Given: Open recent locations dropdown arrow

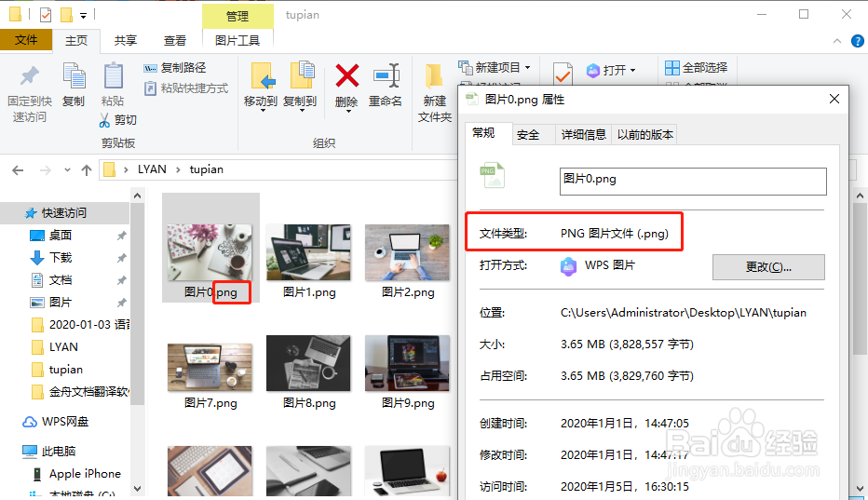Looking at the screenshot, I should tap(67, 170).
